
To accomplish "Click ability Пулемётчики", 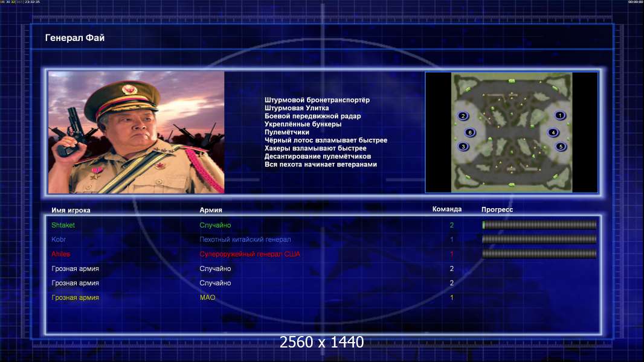I will [x=287, y=132].
